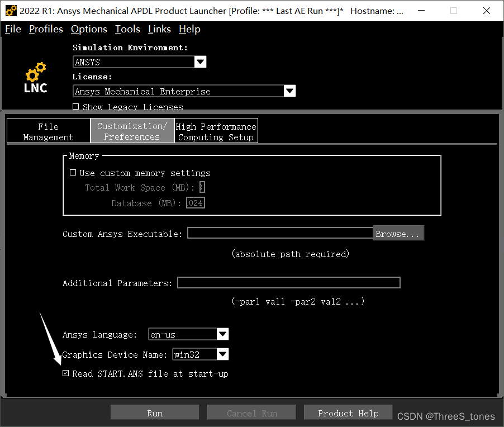This screenshot has width=504, height=427.
Task: Minimize the launcher window
Action: (421, 11)
